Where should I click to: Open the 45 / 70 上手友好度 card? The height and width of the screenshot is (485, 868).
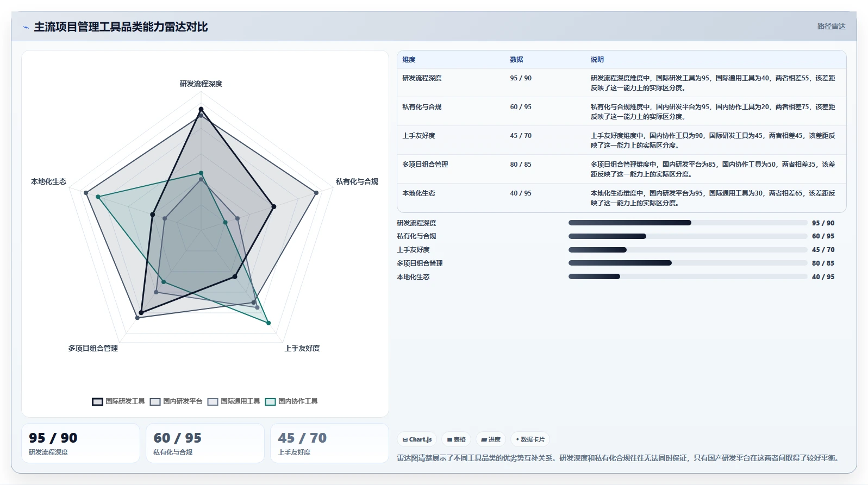click(x=330, y=443)
